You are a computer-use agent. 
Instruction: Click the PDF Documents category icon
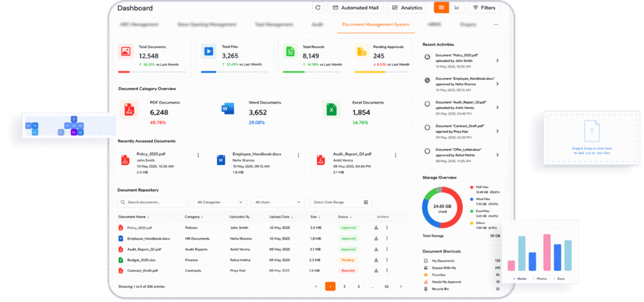pos(129,109)
